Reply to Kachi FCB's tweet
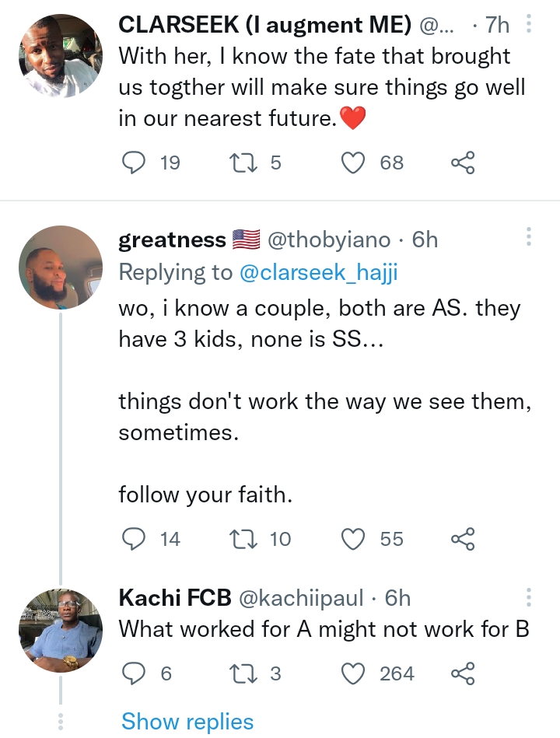560x738 pixels. coord(135,673)
